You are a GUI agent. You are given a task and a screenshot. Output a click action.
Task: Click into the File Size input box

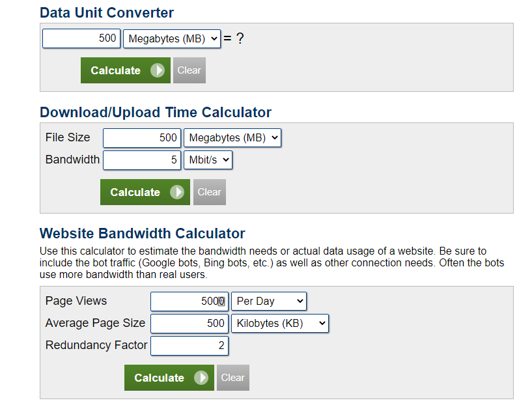tap(141, 137)
